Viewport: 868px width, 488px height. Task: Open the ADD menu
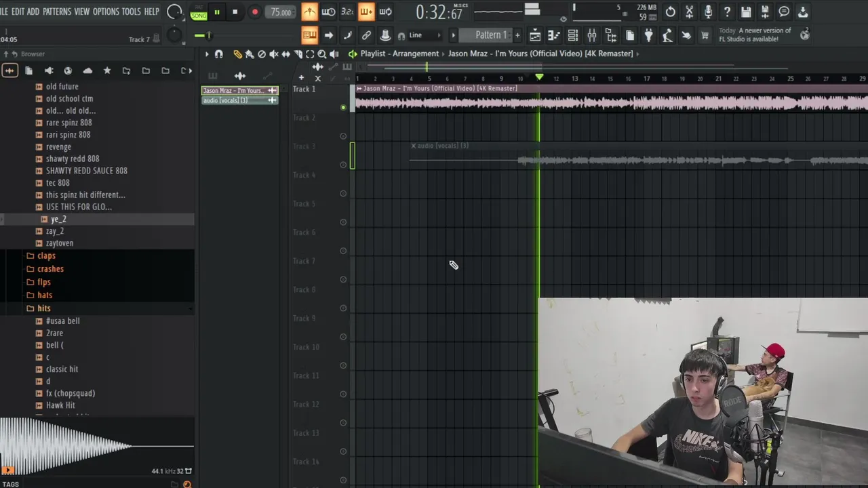(x=33, y=12)
